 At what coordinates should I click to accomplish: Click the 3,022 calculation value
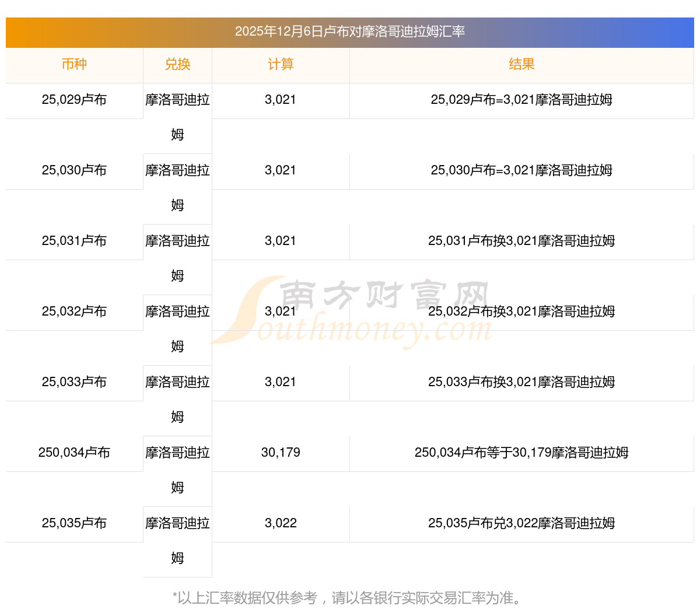point(281,523)
